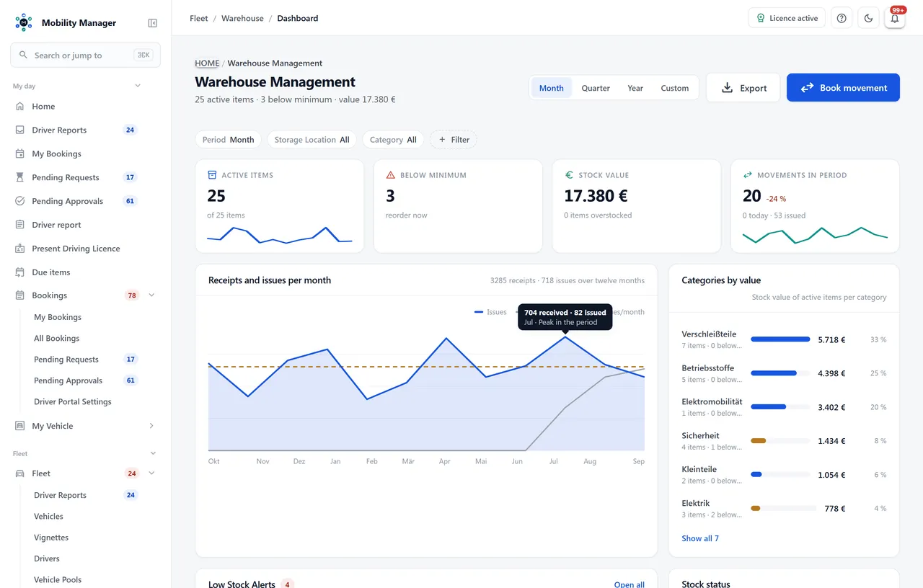Expand the My Vehicle submenu chevron
923x588 pixels.
151,426
